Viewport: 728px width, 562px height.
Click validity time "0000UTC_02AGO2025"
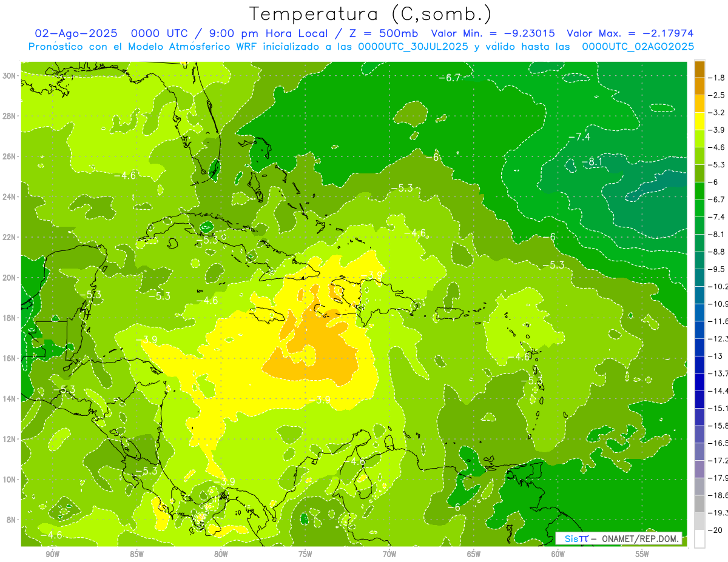click(x=638, y=47)
